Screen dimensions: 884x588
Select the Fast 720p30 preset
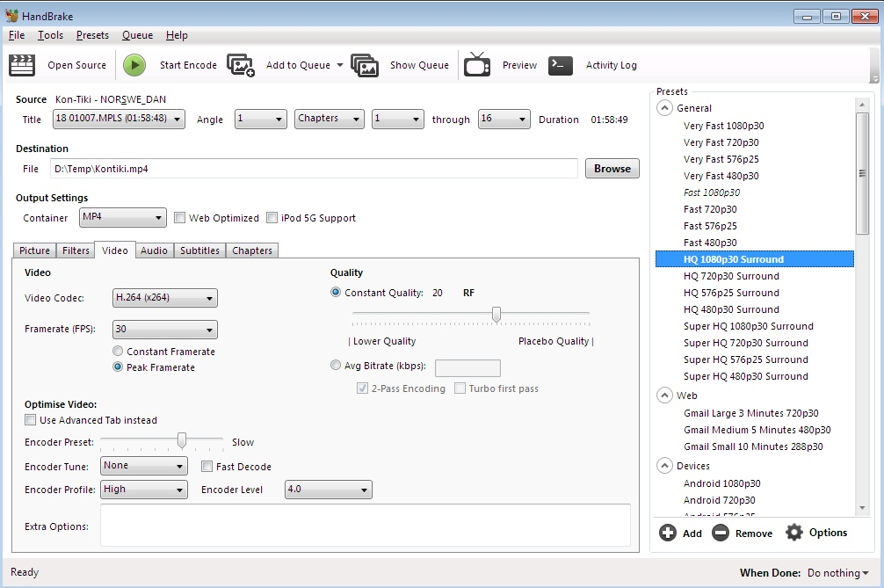pos(710,209)
